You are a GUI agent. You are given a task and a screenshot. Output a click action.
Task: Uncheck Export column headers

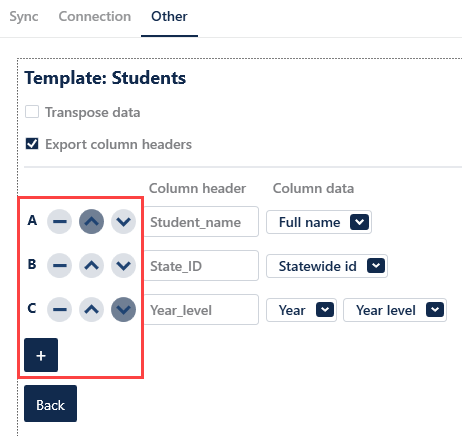click(x=32, y=144)
